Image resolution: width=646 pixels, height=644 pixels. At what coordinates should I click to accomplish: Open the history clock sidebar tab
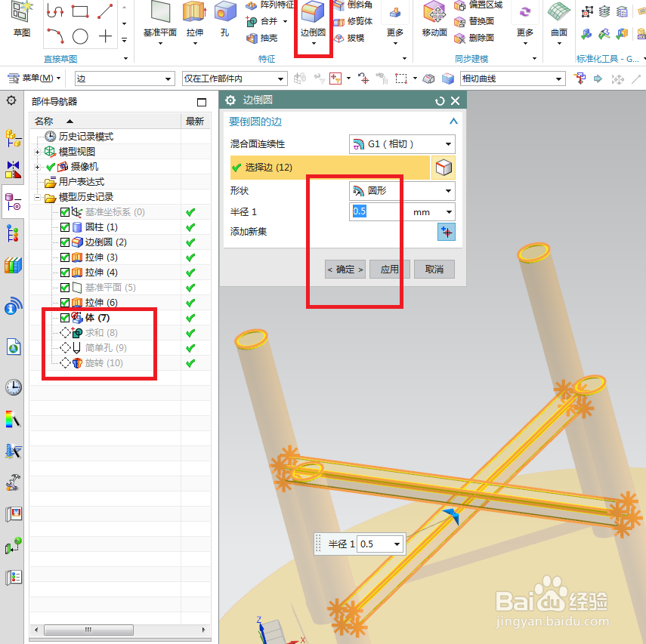click(x=13, y=387)
